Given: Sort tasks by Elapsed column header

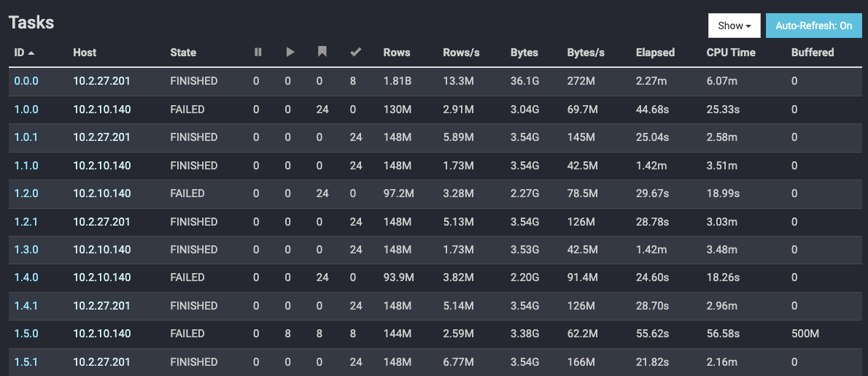Looking at the screenshot, I should click(656, 53).
